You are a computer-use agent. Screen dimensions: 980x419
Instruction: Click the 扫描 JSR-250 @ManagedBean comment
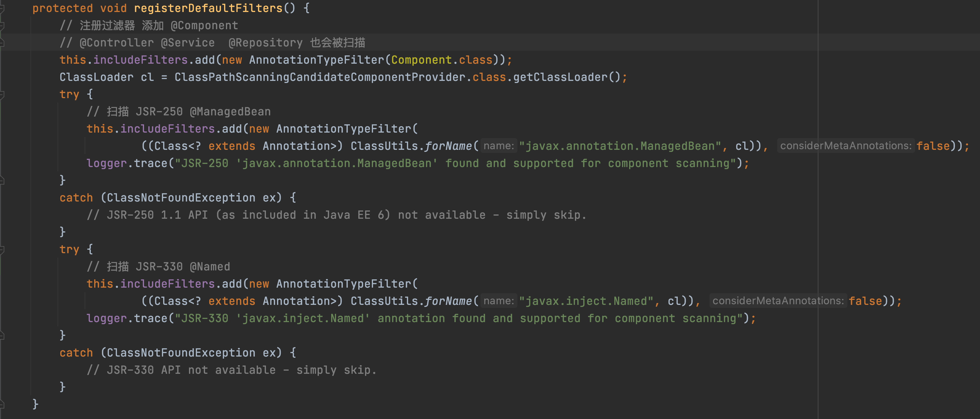pyautogui.click(x=179, y=111)
